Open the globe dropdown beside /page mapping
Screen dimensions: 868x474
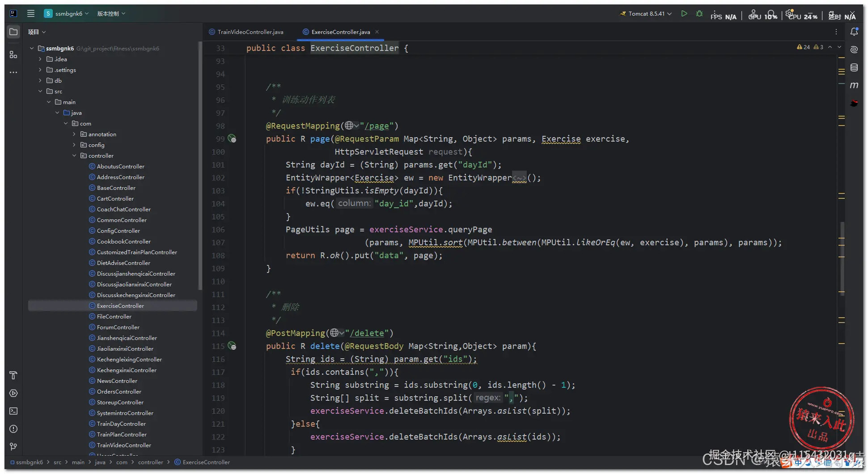tap(351, 126)
